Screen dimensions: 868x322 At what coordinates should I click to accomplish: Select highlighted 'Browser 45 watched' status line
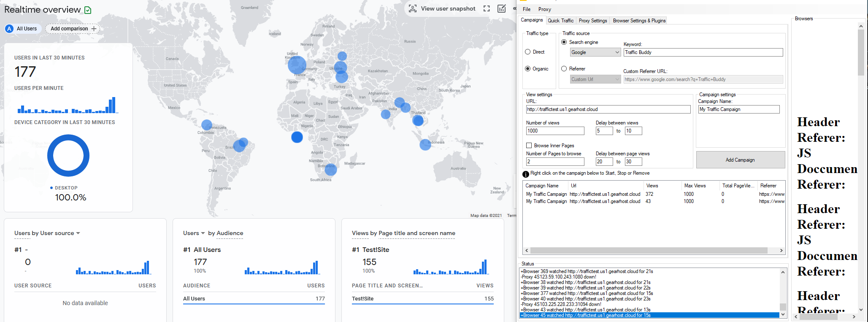tap(649, 315)
